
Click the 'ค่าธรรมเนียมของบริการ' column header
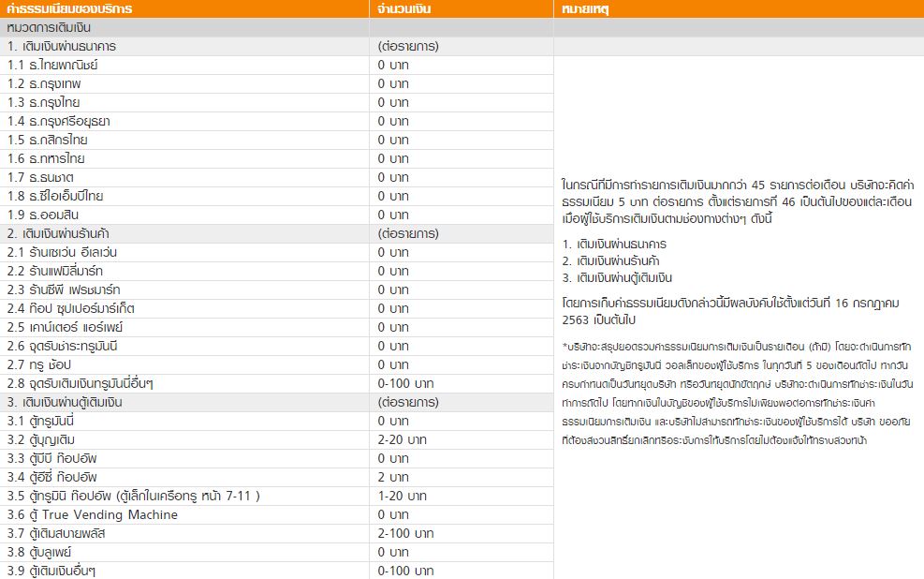(x=69, y=9)
